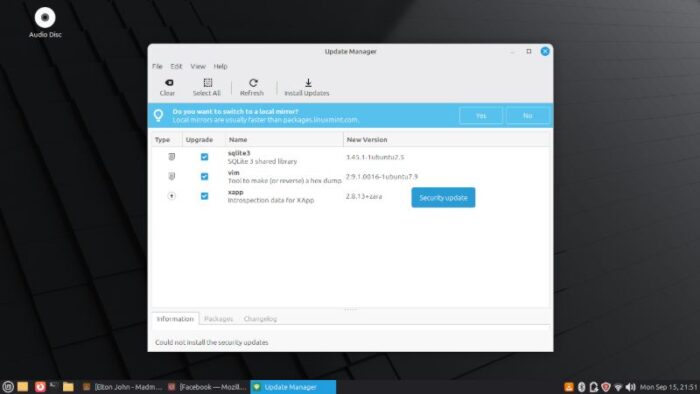Uncheck the sqlite3 upgrade checkbox
Screen dimensions: 700x394
pyautogui.click(x=204, y=157)
